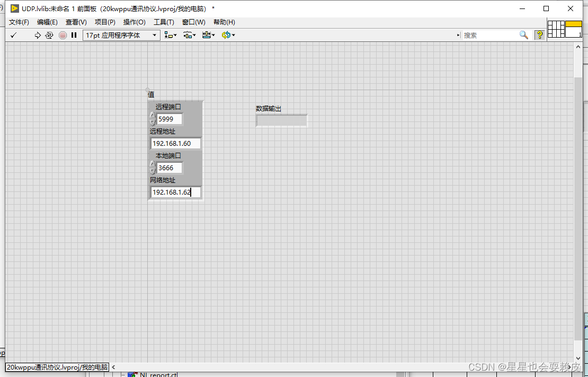Open the Distribute Objects dropdown

pyautogui.click(x=189, y=35)
